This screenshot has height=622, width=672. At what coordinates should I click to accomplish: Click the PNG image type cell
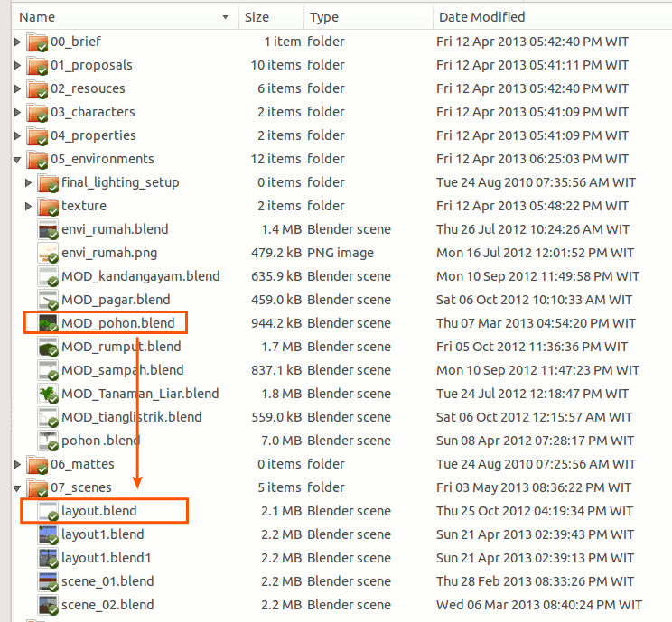coord(341,253)
